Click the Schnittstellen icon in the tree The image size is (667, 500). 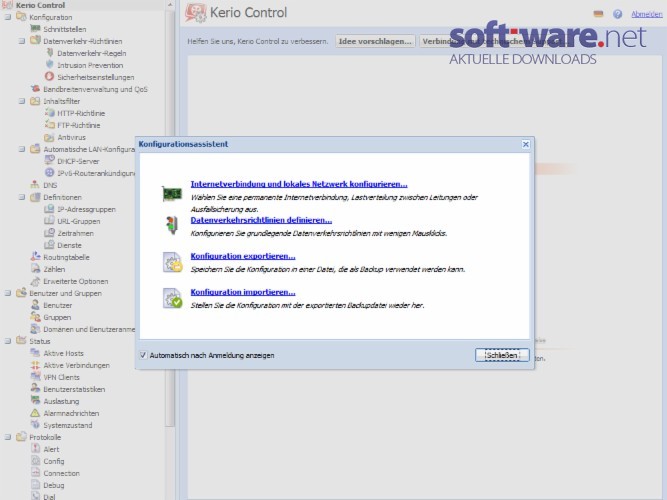(x=35, y=29)
